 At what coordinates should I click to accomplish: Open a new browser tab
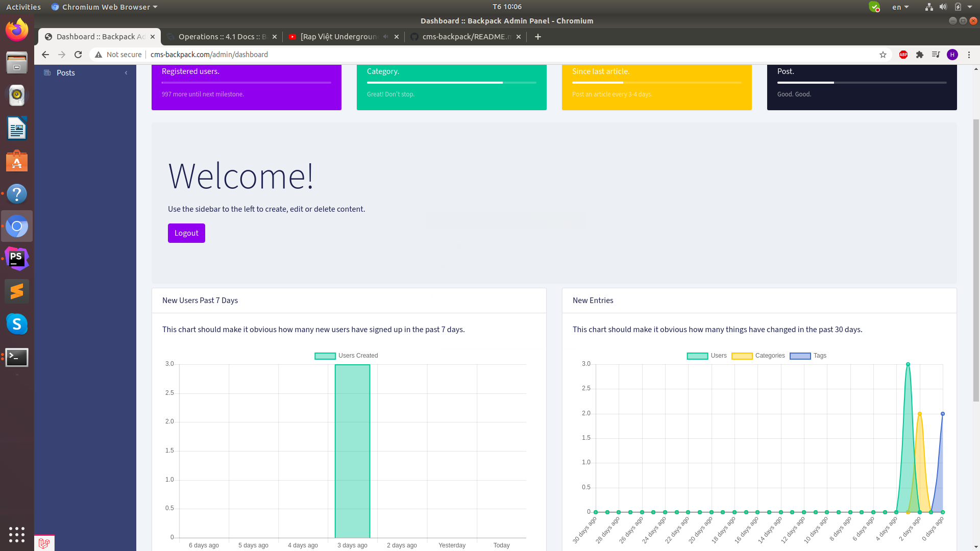[x=537, y=37]
